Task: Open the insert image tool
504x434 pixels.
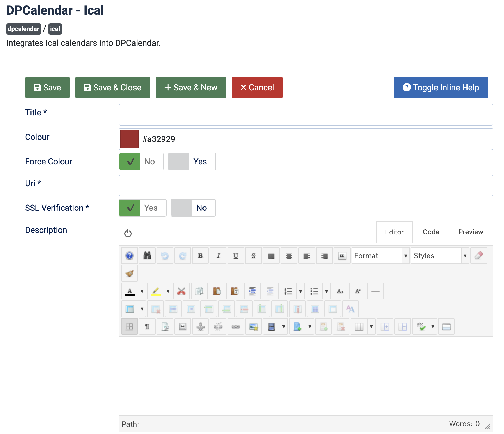Action: [254, 326]
